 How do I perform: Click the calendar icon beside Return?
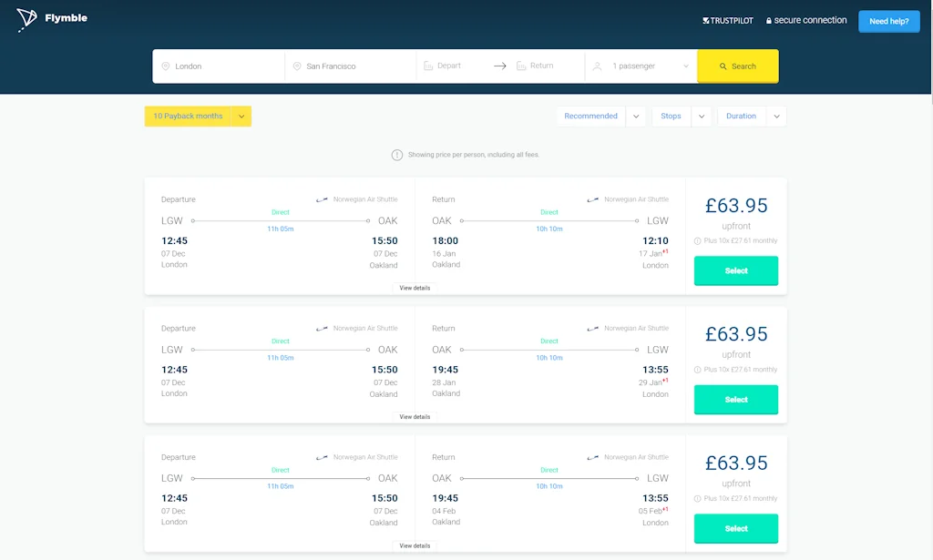click(x=521, y=66)
